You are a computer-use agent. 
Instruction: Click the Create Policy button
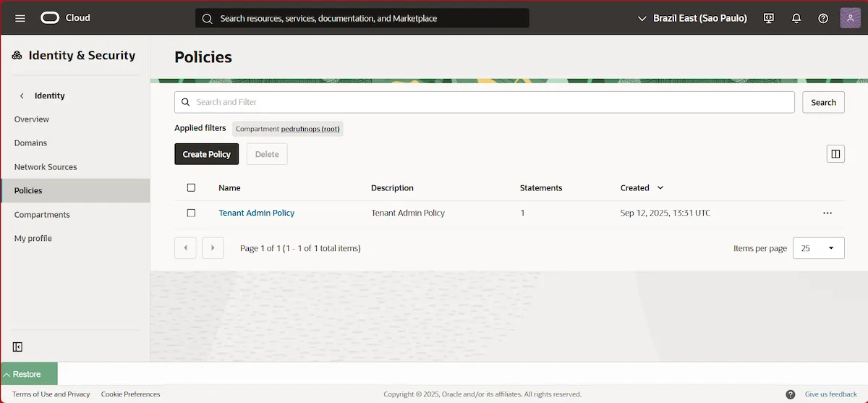point(206,154)
